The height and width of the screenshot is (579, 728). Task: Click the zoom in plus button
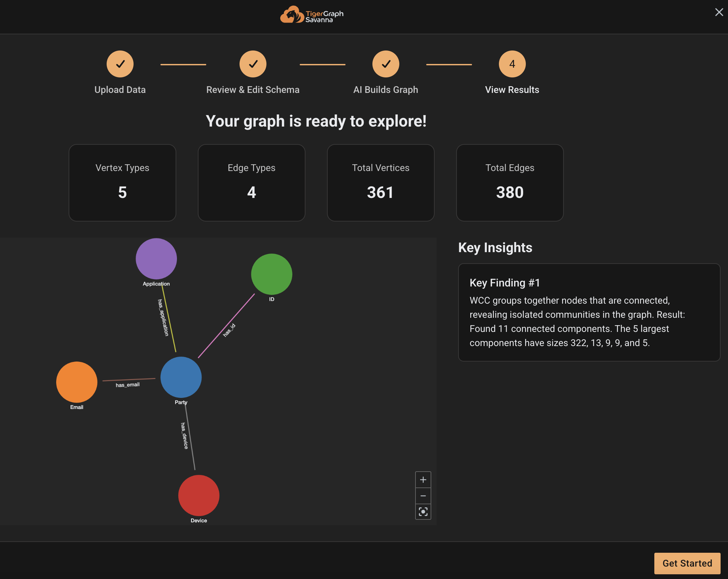pyautogui.click(x=423, y=480)
